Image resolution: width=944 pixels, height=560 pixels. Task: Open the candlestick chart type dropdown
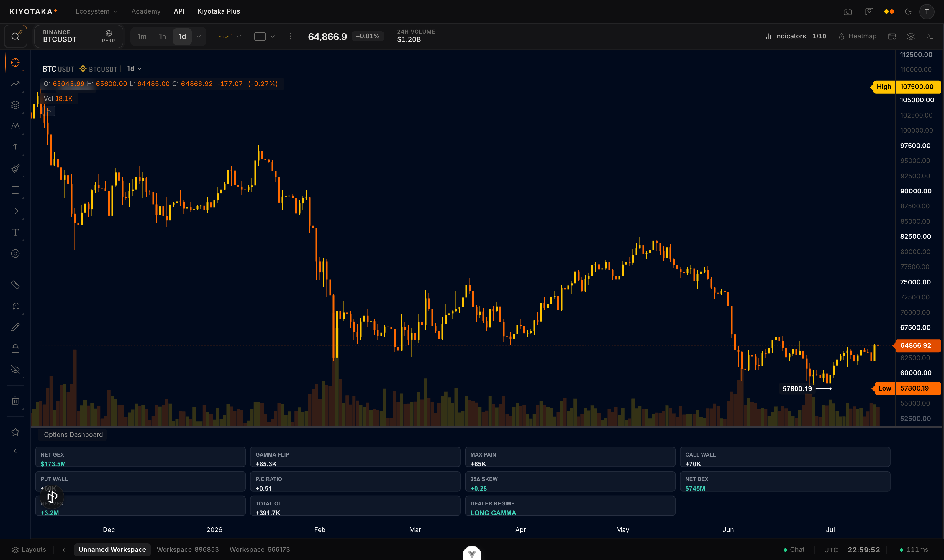[x=230, y=37]
